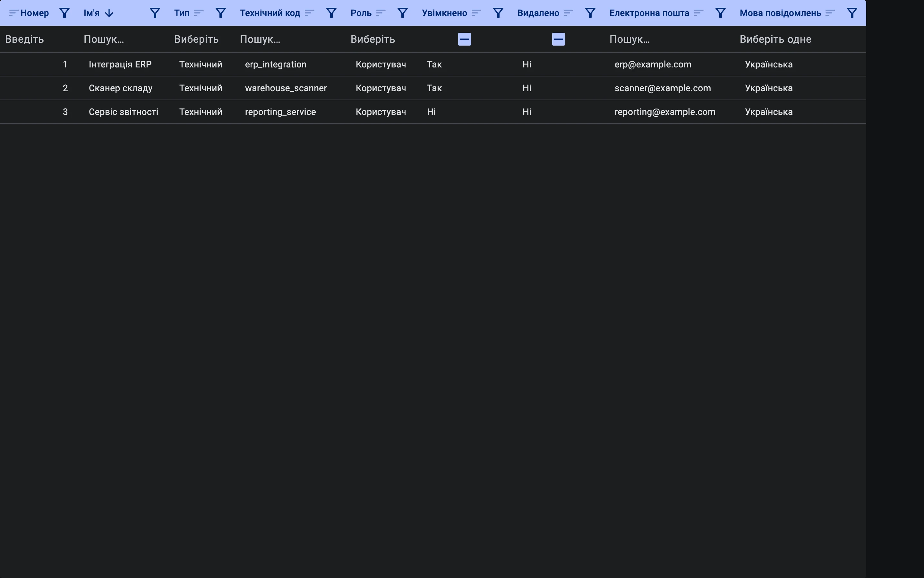
Task: Sort by the Ім'я column header
Action: [92, 13]
